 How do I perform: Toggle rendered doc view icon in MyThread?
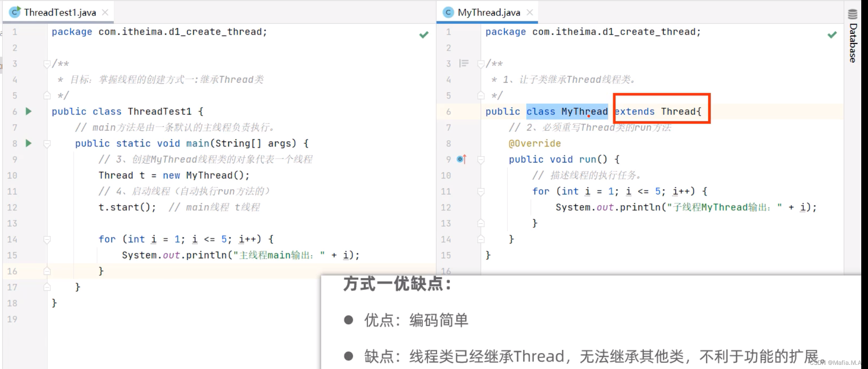[x=464, y=63]
